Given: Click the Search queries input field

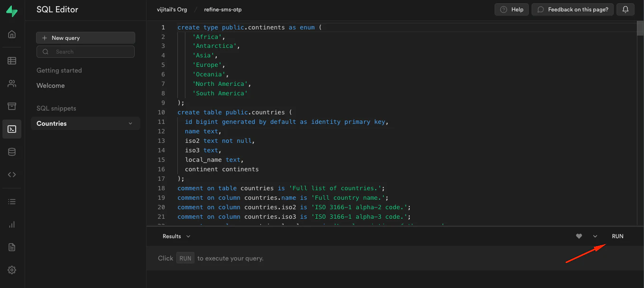Looking at the screenshot, I should [x=85, y=52].
